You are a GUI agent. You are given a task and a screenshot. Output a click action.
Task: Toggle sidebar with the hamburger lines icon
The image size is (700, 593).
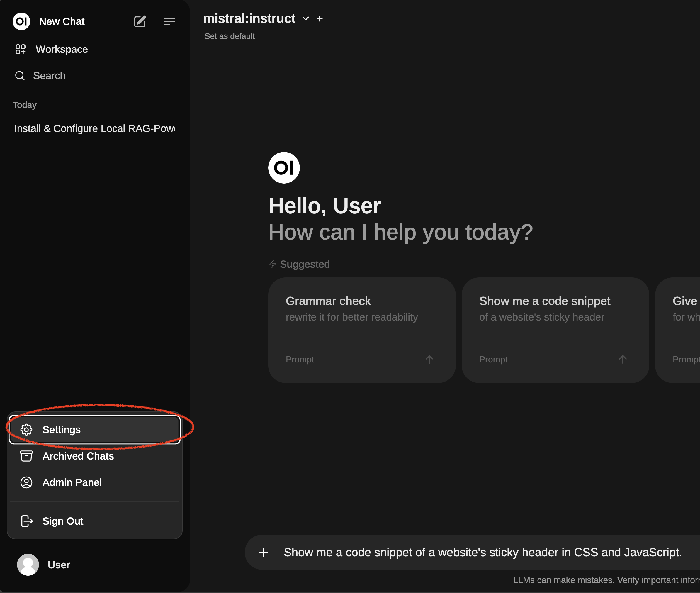169,21
